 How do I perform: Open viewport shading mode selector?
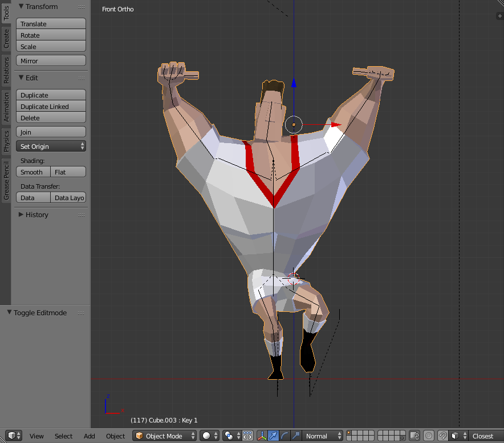(x=210, y=436)
